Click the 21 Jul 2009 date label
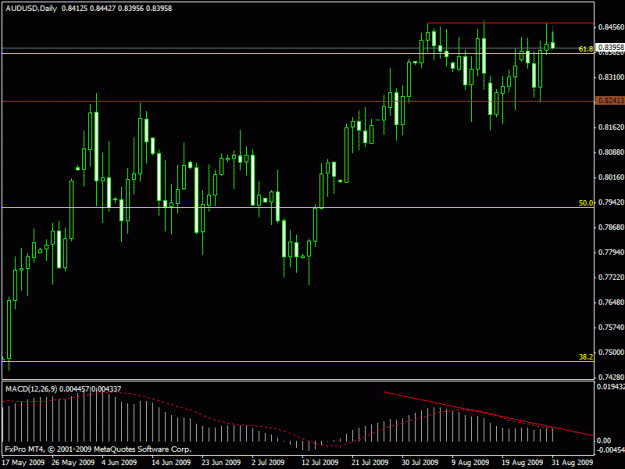625x469 pixels. pos(369,463)
